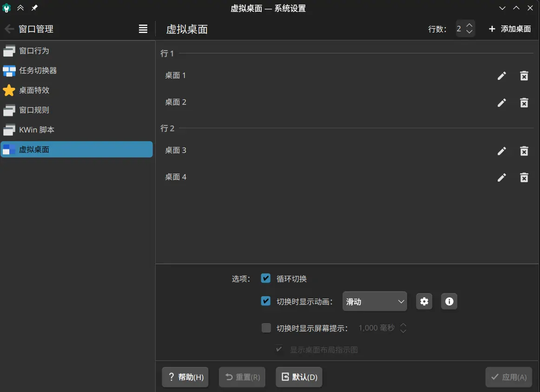Toggle the 循环切换 checkbox
Viewport: 540px width, 392px height.
pos(266,278)
